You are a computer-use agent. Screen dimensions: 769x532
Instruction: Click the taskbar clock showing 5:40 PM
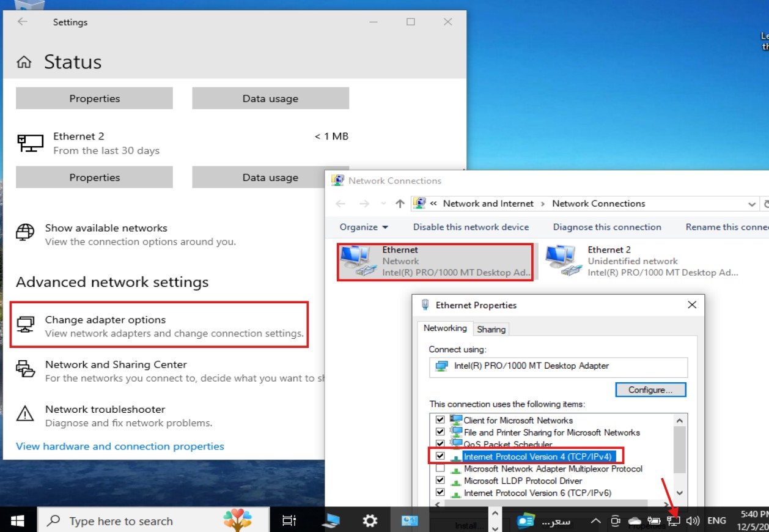pos(752,520)
